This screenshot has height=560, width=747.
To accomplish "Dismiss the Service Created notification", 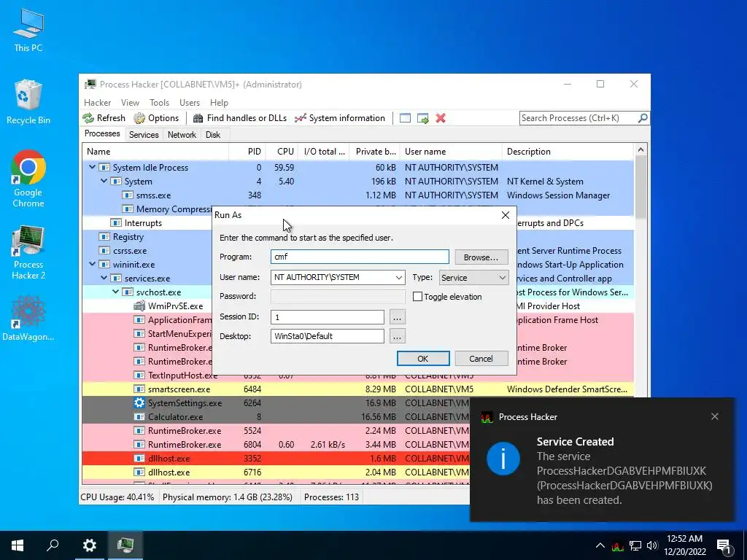I will point(715,416).
